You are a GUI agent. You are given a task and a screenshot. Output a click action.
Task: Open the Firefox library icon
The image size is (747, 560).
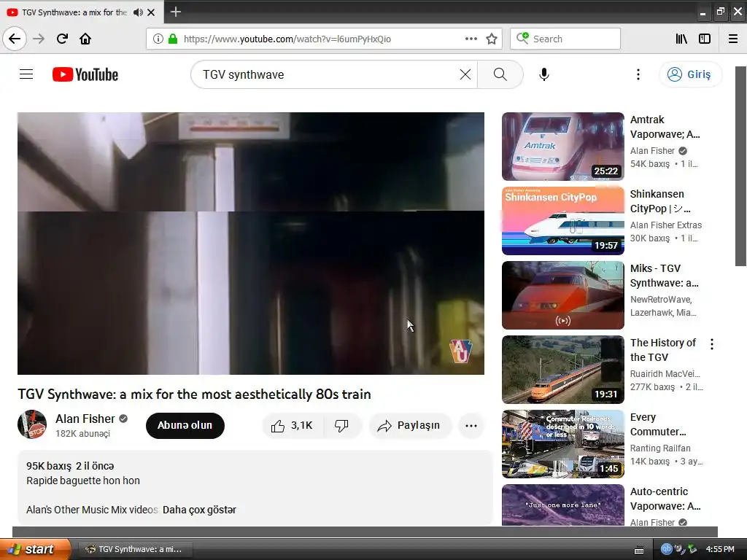[x=681, y=39]
